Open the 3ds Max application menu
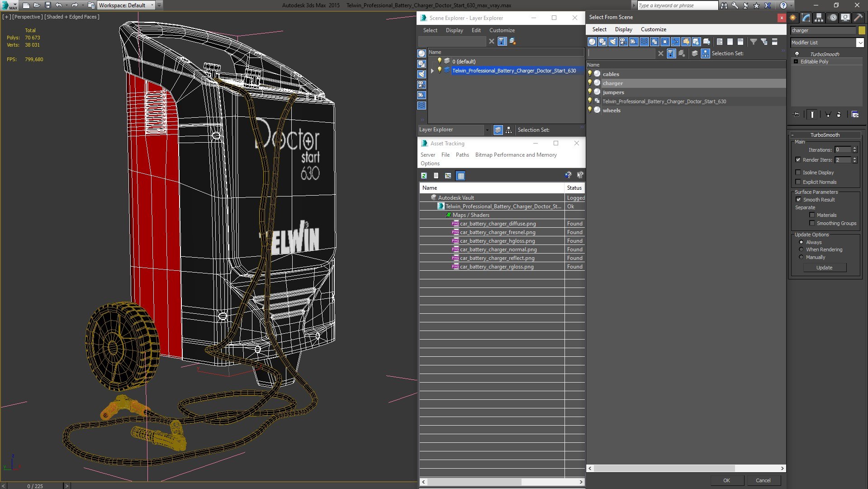868x489 pixels. point(9,5)
